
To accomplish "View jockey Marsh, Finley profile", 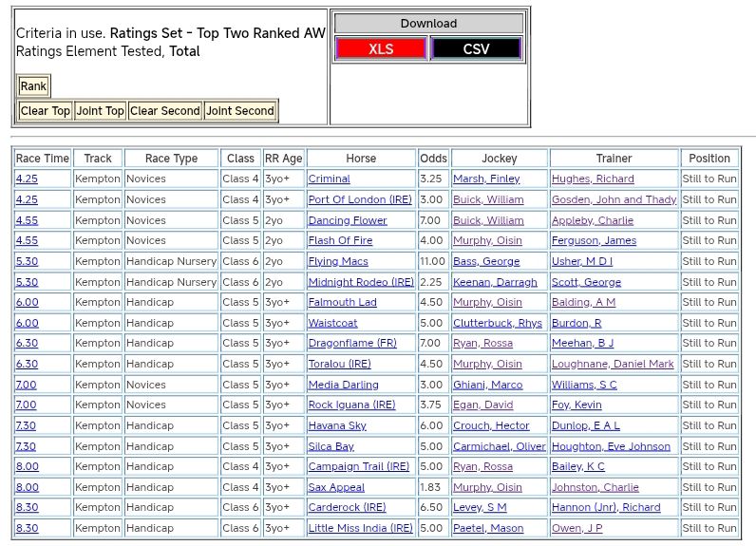I will [486, 179].
